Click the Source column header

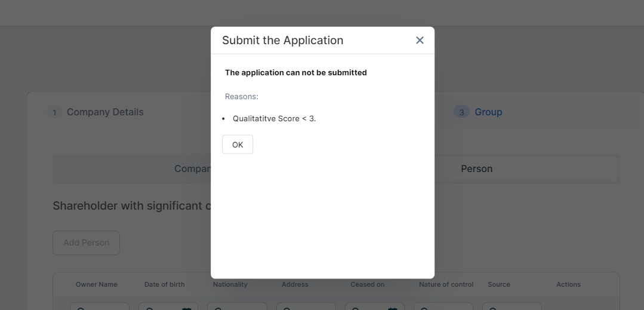pyautogui.click(x=498, y=284)
